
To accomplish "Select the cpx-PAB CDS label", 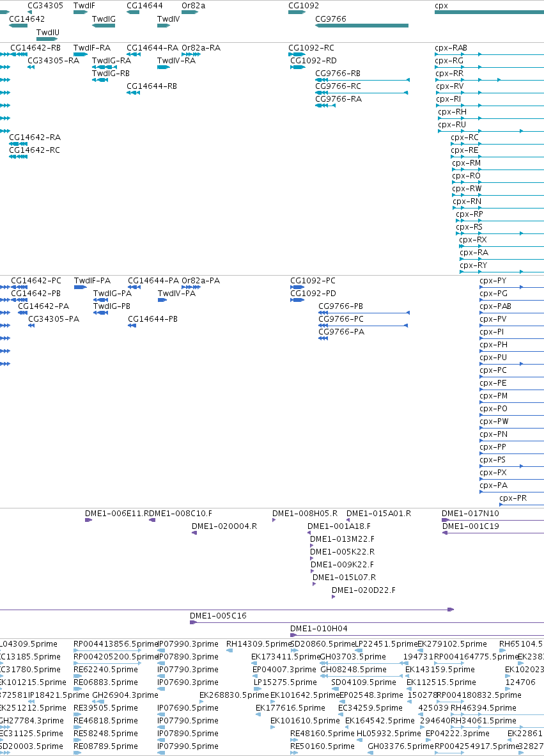I will [495, 306].
